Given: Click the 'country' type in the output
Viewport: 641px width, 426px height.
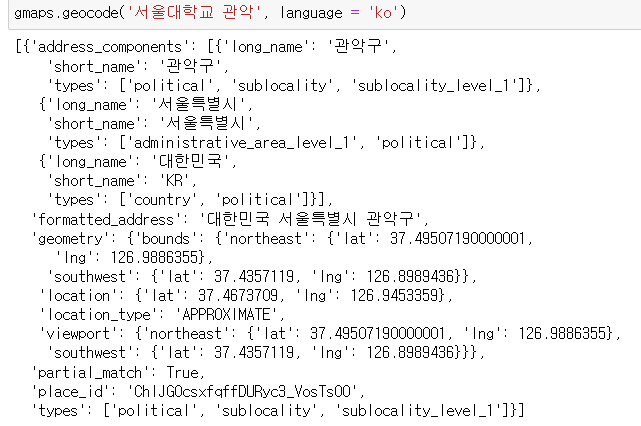Looking at the screenshot, I should pyautogui.click(x=162, y=200).
